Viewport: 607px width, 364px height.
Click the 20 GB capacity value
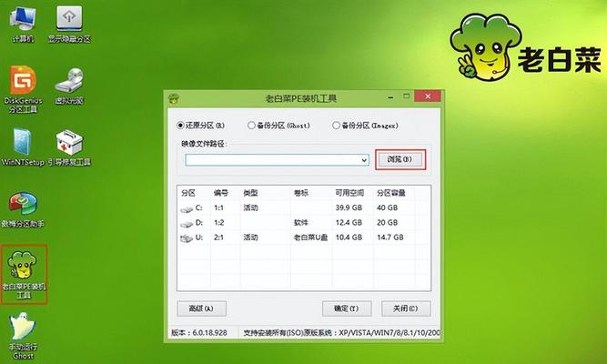tap(387, 223)
